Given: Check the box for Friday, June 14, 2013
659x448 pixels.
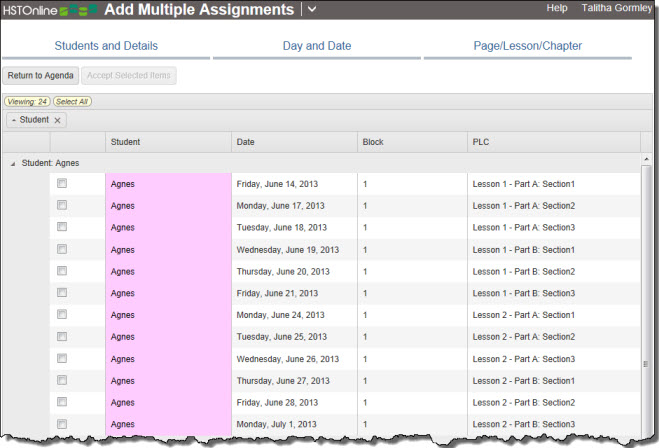Looking at the screenshot, I should coord(62,183).
